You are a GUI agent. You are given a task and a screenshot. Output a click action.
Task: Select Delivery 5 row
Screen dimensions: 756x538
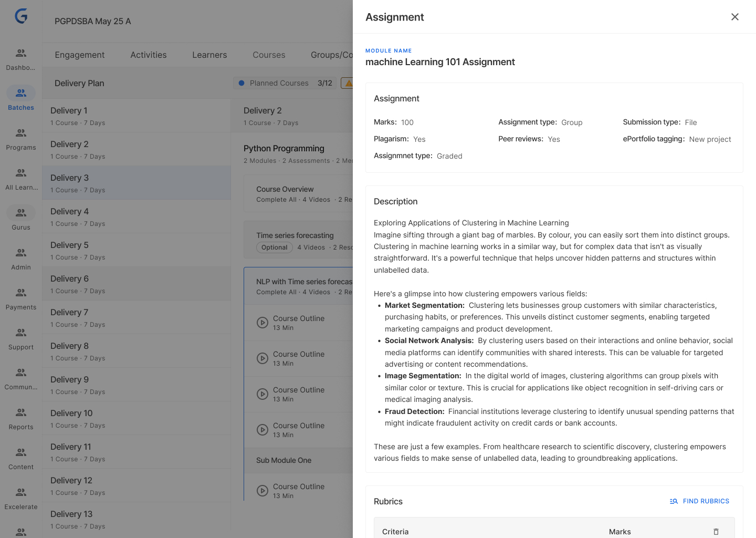click(x=136, y=250)
